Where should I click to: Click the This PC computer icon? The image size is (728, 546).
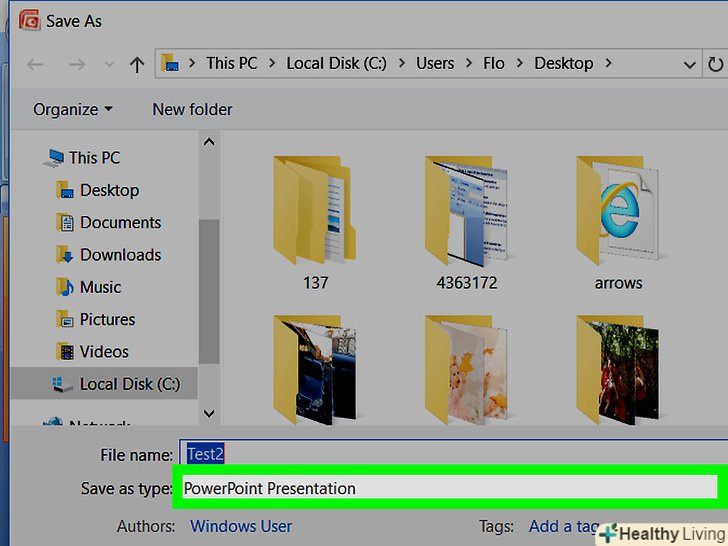(54, 158)
